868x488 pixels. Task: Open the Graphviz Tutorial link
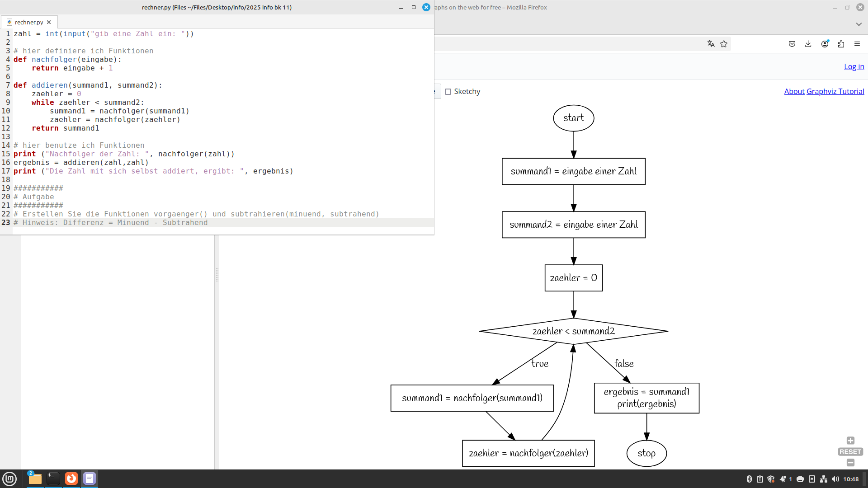(835, 91)
